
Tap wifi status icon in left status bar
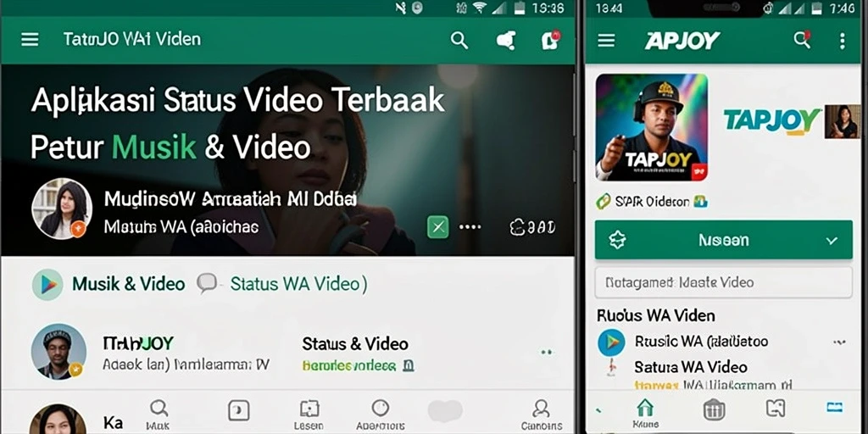(480, 8)
